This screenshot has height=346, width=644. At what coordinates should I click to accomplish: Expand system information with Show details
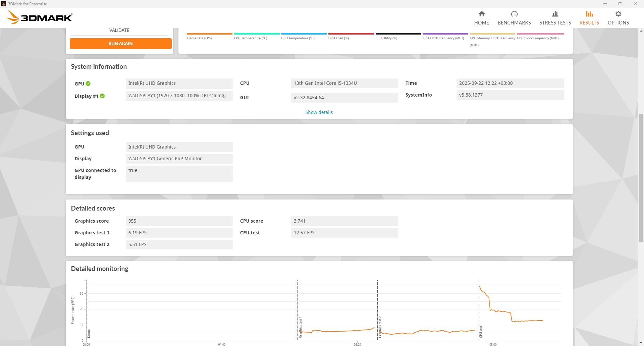click(x=319, y=112)
